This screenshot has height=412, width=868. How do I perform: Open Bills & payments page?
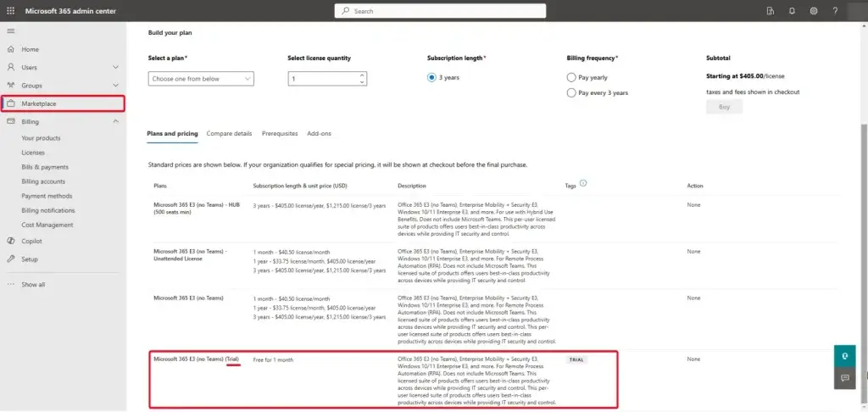click(x=45, y=167)
